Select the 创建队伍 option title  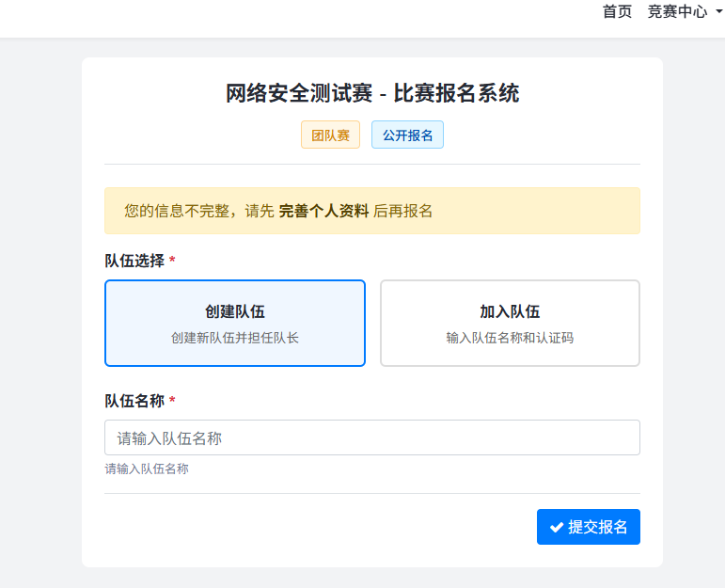[x=235, y=311]
